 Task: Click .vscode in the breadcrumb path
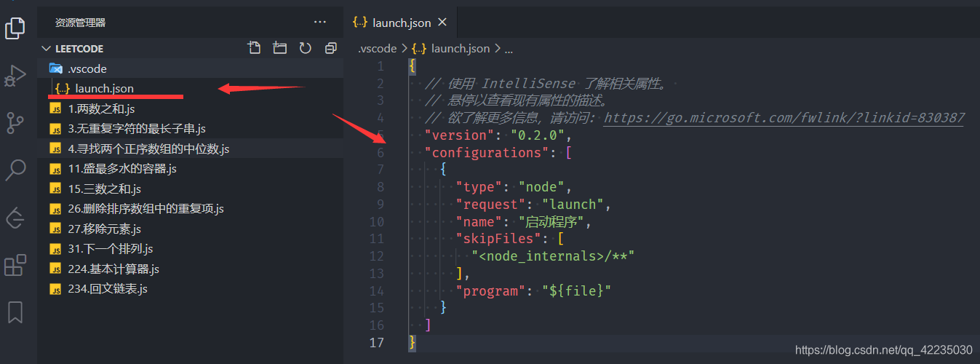[377, 48]
